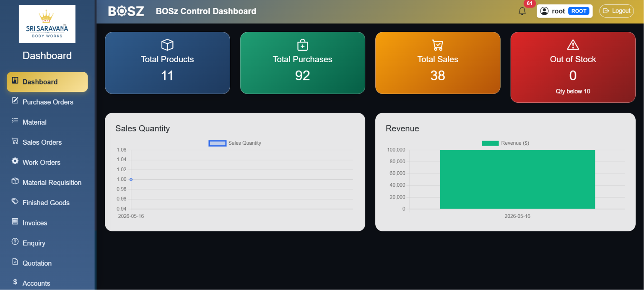Click the Material Requisition box icon
The height and width of the screenshot is (290, 644).
(x=15, y=181)
